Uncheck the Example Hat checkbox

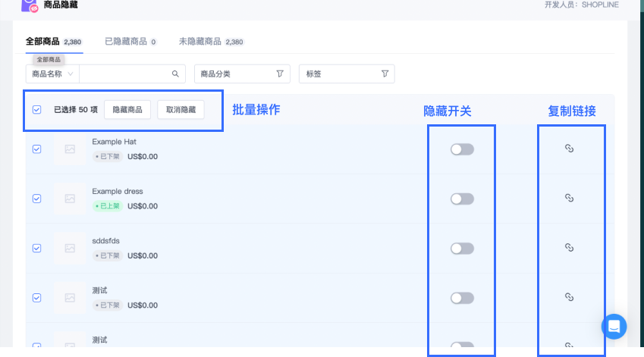point(37,149)
